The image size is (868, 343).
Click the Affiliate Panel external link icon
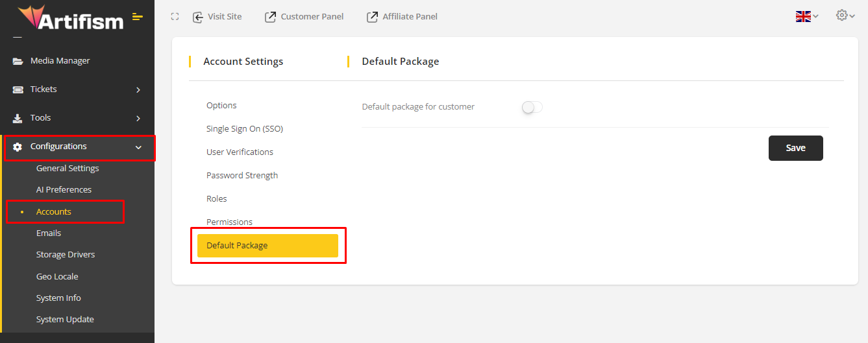pos(372,17)
